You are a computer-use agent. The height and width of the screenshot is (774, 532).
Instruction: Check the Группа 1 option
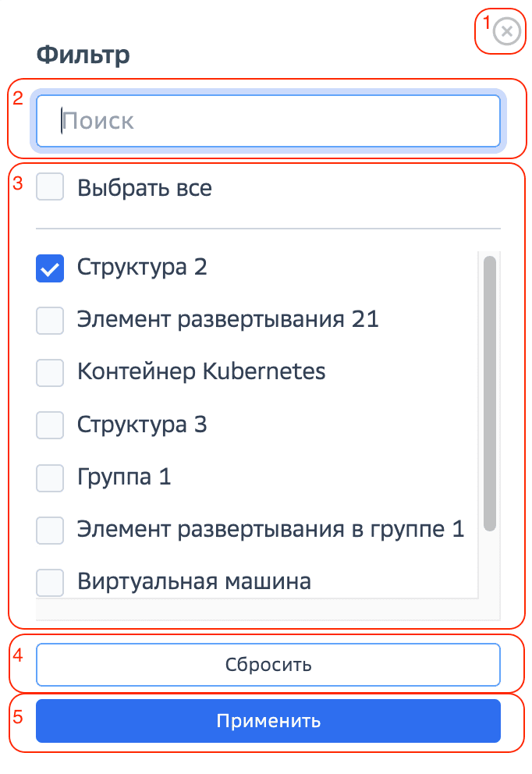point(49,478)
